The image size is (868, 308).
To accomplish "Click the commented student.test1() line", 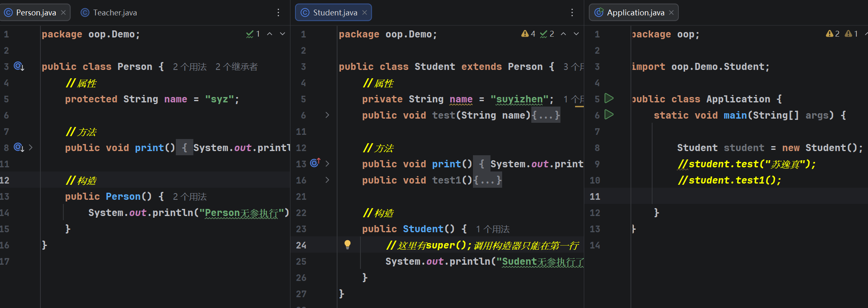I will (x=729, y=180).
